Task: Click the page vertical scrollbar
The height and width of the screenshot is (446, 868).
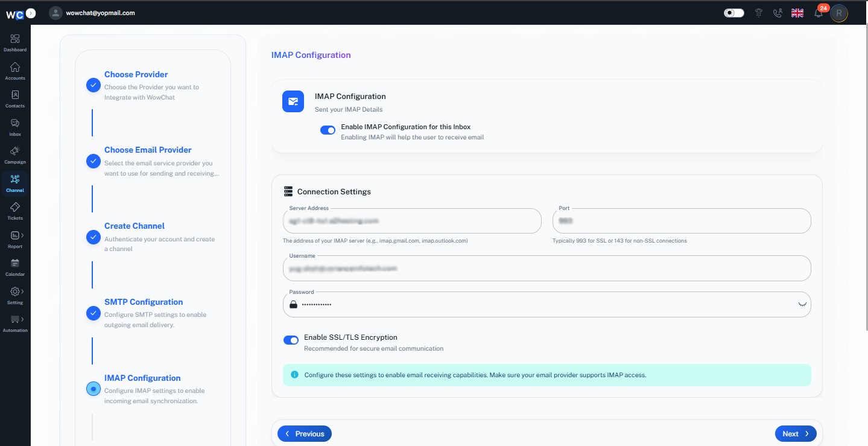Action: 866,178
